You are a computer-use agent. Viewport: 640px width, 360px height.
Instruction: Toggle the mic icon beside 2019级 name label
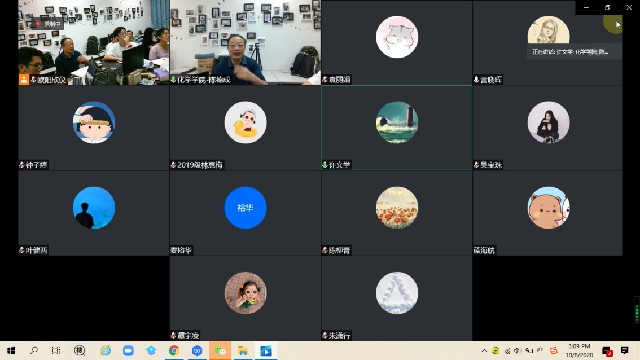173,165
